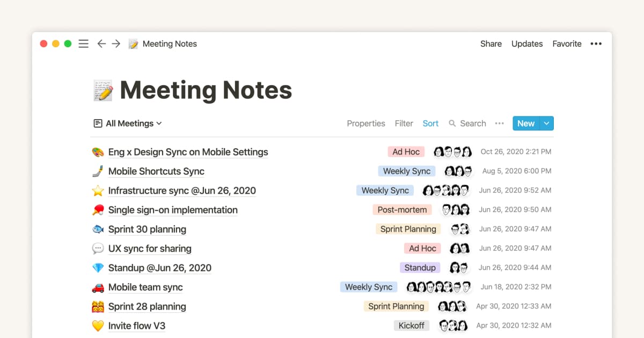Toggle Favorite for the Meeting Notes page
This screenshot has width=644, height=338.
[x=567, y=43]
